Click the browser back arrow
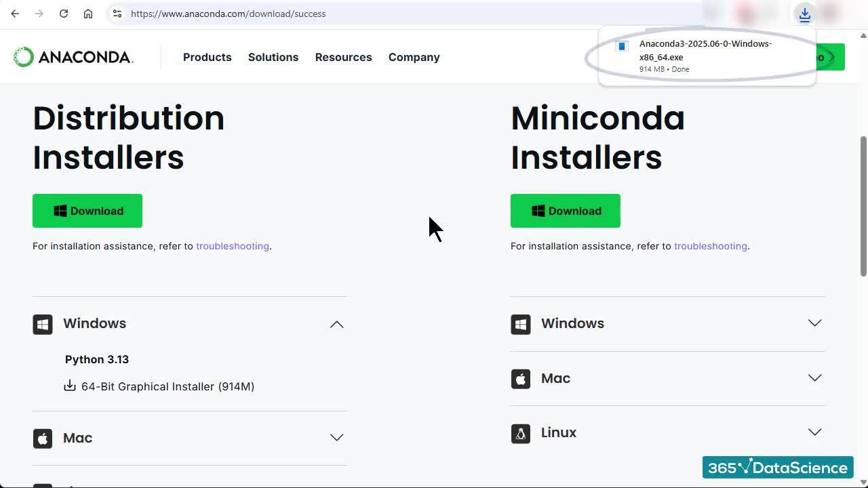This screenshot has width=868, height=488. tap(15, 14)
